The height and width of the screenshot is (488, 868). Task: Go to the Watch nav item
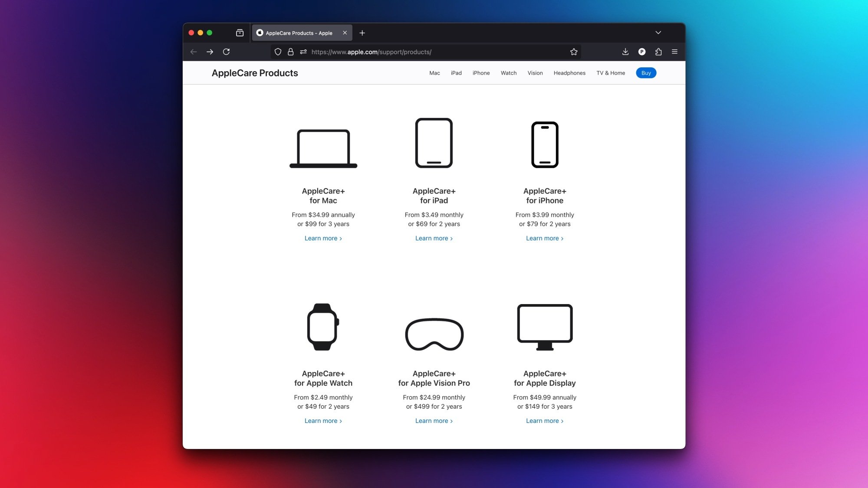(509, 73)
